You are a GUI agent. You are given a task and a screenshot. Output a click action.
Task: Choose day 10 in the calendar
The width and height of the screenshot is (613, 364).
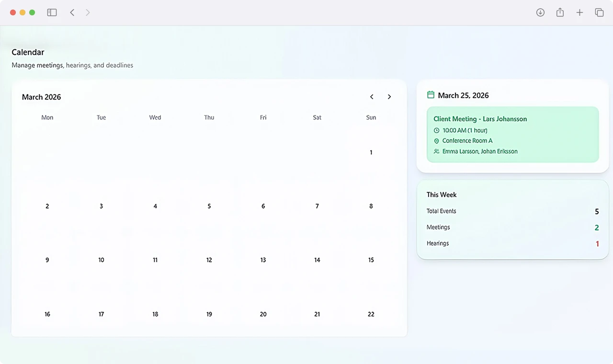coord(101,260)
